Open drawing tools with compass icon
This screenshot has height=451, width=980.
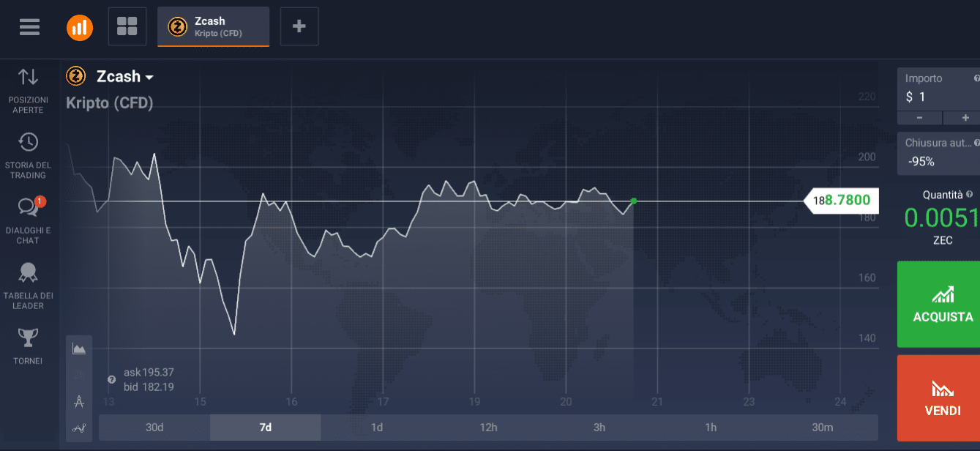(79, 401)
